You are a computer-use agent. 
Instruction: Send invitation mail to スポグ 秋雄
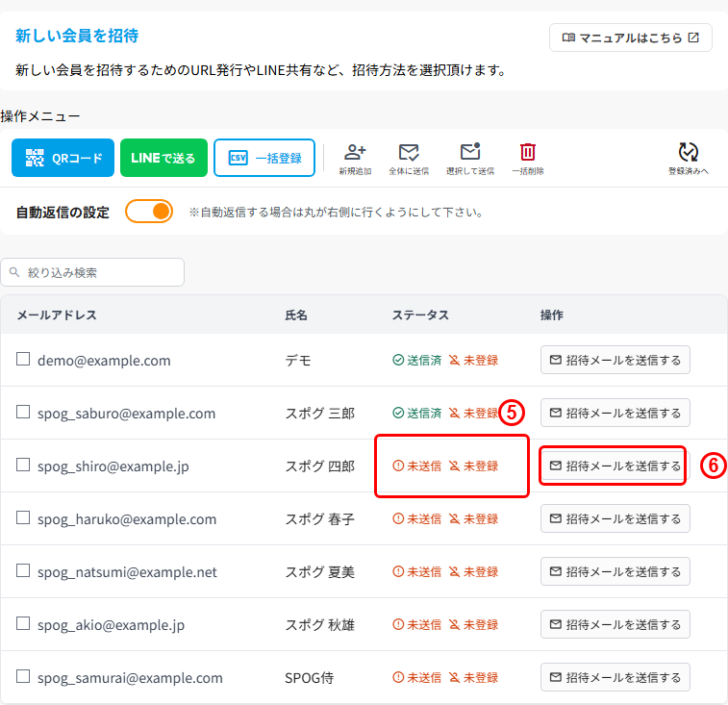pyautogui.click(x=615, y=624)
